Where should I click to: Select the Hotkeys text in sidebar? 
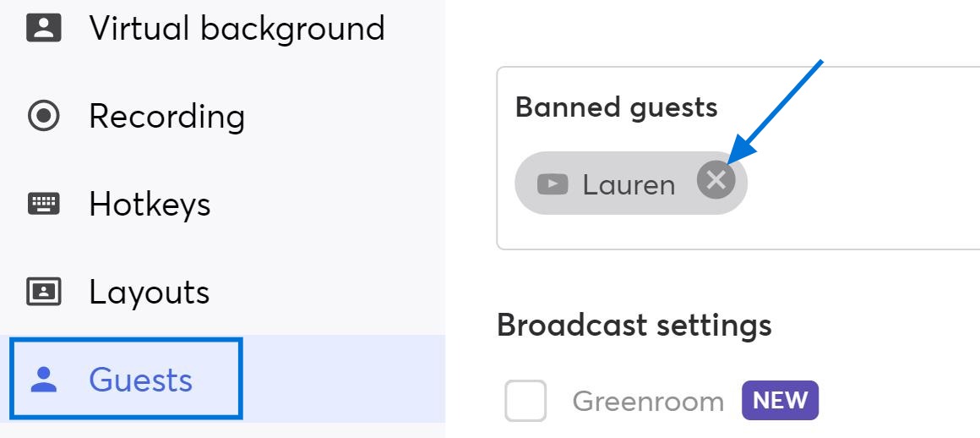pyautogui.click(x=150, y=204)
